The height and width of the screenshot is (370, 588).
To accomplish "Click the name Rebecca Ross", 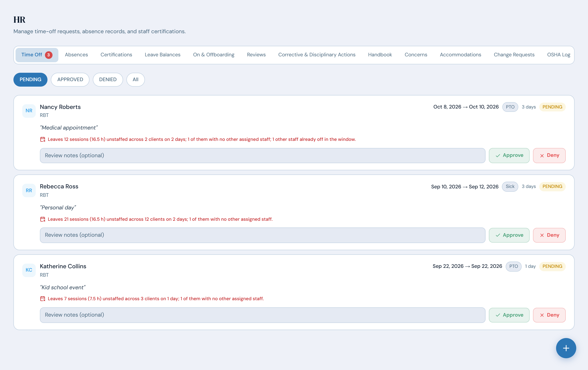I will tap(59, 186).
